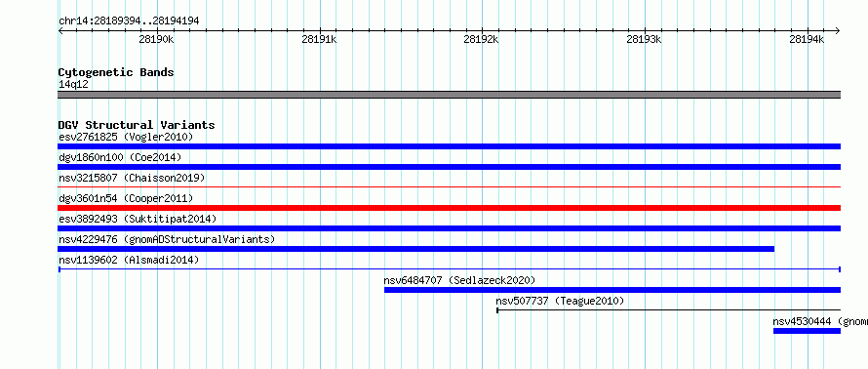Click the 28193k ruler position

(x=645, y=40)
